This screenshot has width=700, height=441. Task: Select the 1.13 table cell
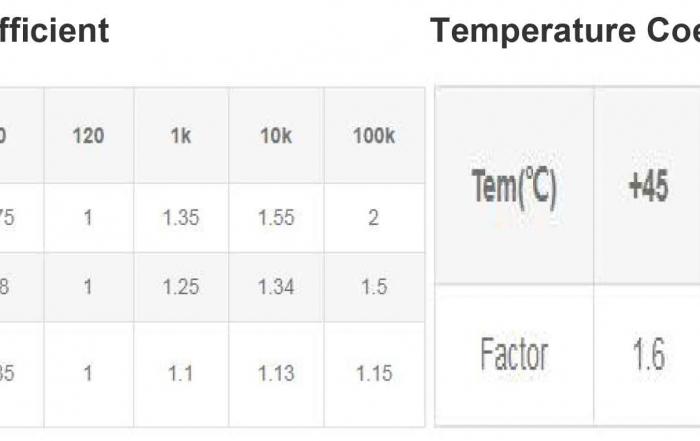(x=276, y=373)
